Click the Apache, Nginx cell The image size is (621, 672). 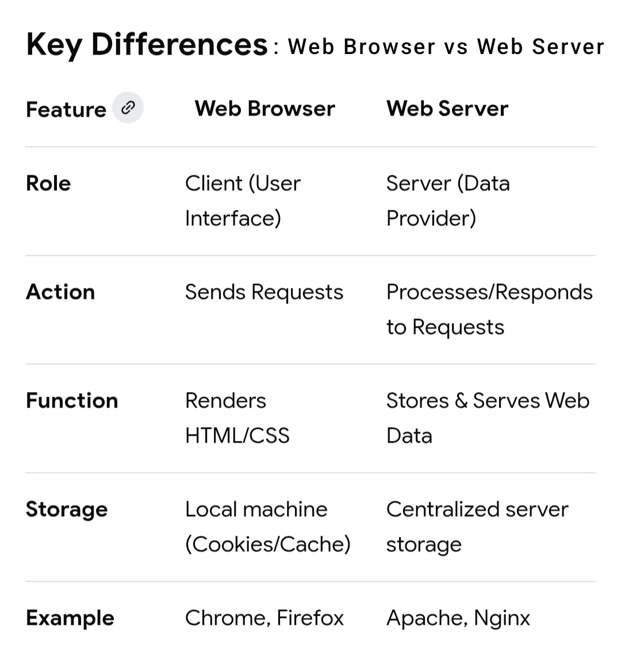point(458,618)
